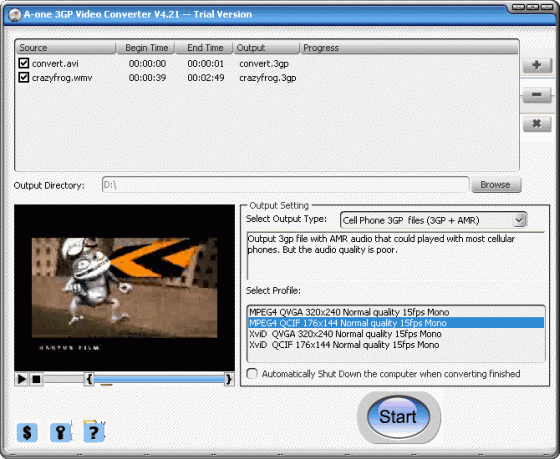Select crazyfrog.wmv file name
Viewport: 560px width, 459px height.
[x=62, y=78]
